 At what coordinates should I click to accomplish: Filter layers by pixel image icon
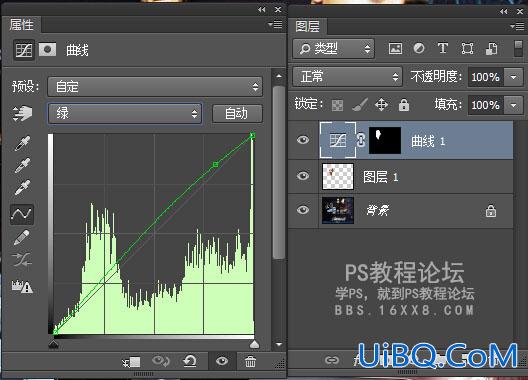[x=395, y=49]
